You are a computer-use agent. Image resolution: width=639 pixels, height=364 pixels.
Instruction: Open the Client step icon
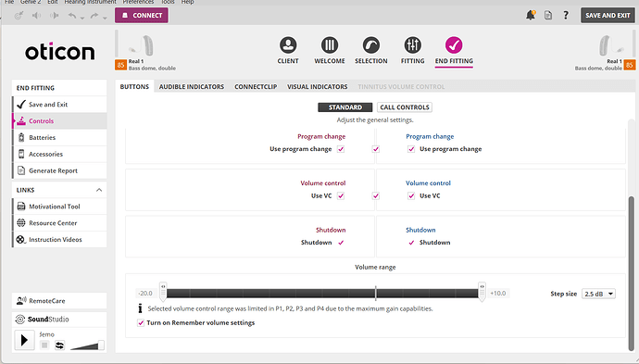pyautogui.click(x=288, y=44)
